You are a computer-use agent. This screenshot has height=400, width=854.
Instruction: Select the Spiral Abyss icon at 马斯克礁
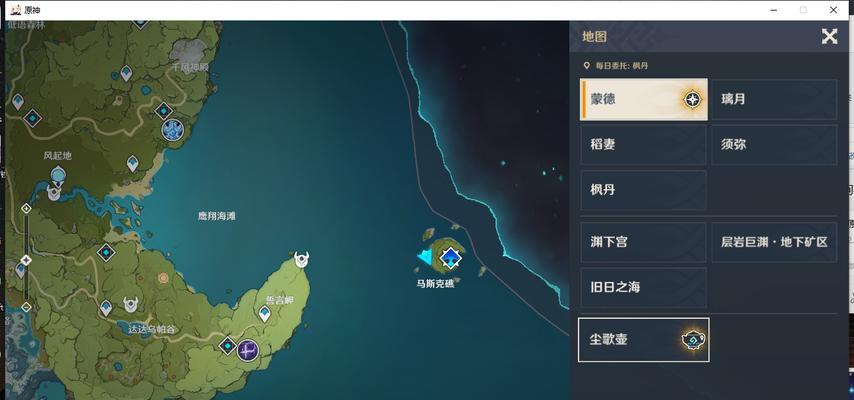(450, 257)
